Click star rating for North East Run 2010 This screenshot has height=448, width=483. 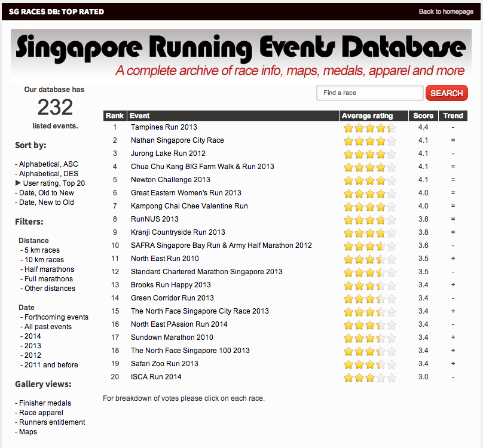click(369, 259)
